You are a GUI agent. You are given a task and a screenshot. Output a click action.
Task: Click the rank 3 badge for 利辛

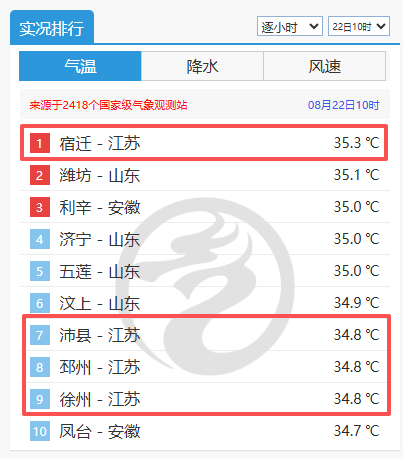40,207
